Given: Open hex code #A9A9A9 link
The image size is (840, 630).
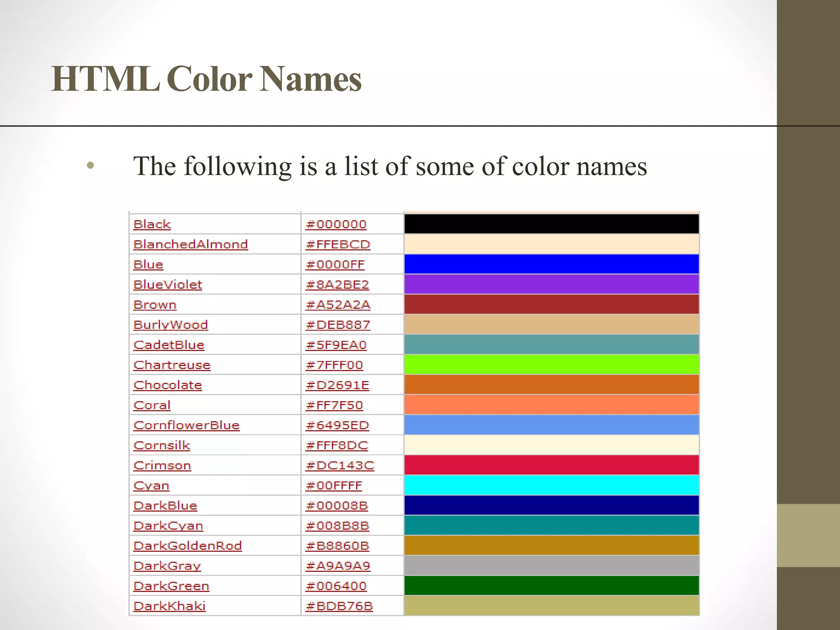Looking at the screenshot, I should (338, 566).
